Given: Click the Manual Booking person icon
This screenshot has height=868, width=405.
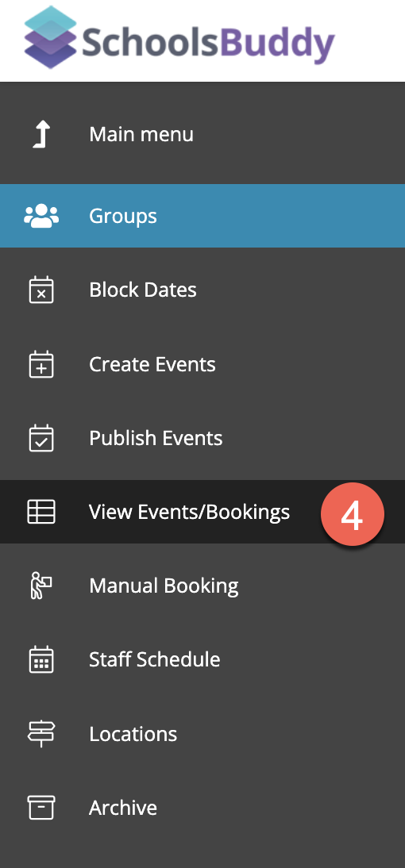Looking at the screenshot, I should coord(41,586).
